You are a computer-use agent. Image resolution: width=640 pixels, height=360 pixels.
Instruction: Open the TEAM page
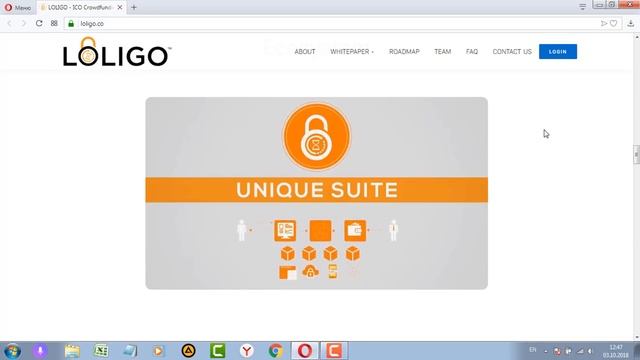coord(442,52)
